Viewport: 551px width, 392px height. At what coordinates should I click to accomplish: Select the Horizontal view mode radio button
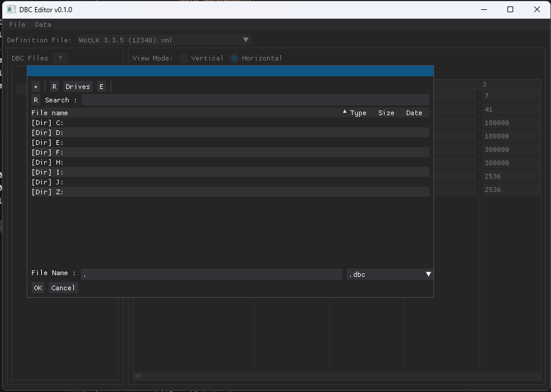[234, 58]
